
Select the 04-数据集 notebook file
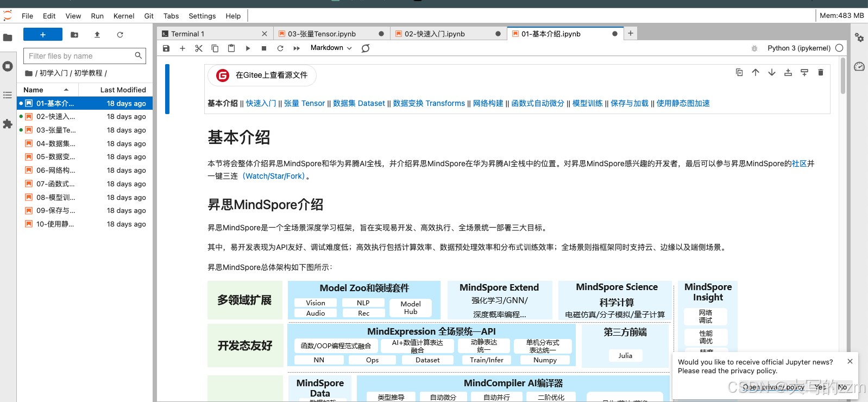(85, 143)
